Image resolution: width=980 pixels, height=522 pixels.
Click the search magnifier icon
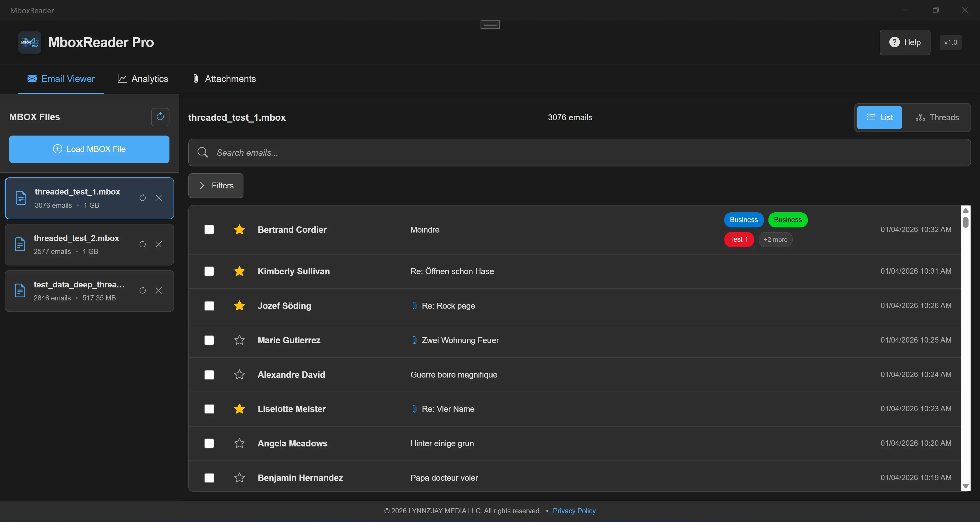tap(202, 152)
